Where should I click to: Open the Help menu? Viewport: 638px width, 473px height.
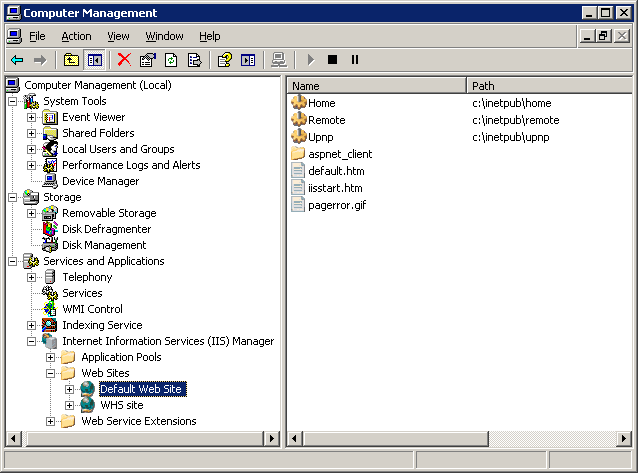tap(210, 37)
